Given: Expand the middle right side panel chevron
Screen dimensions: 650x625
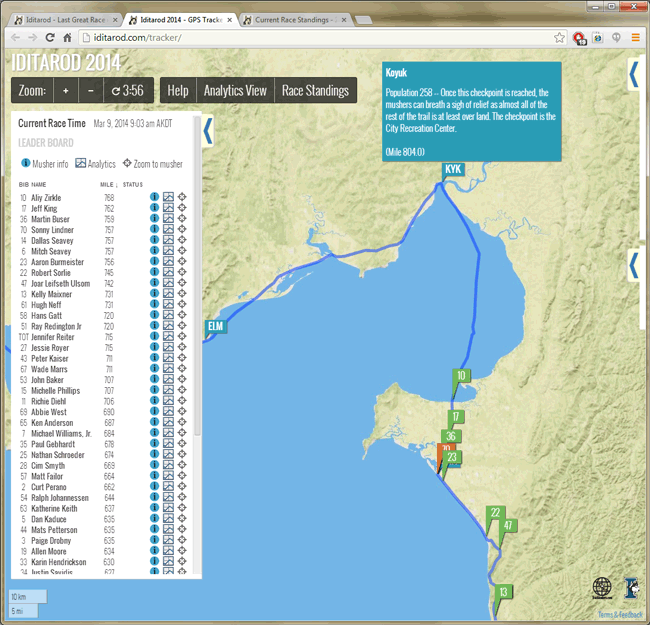Looking at the screenshot, I should (633, 265).
